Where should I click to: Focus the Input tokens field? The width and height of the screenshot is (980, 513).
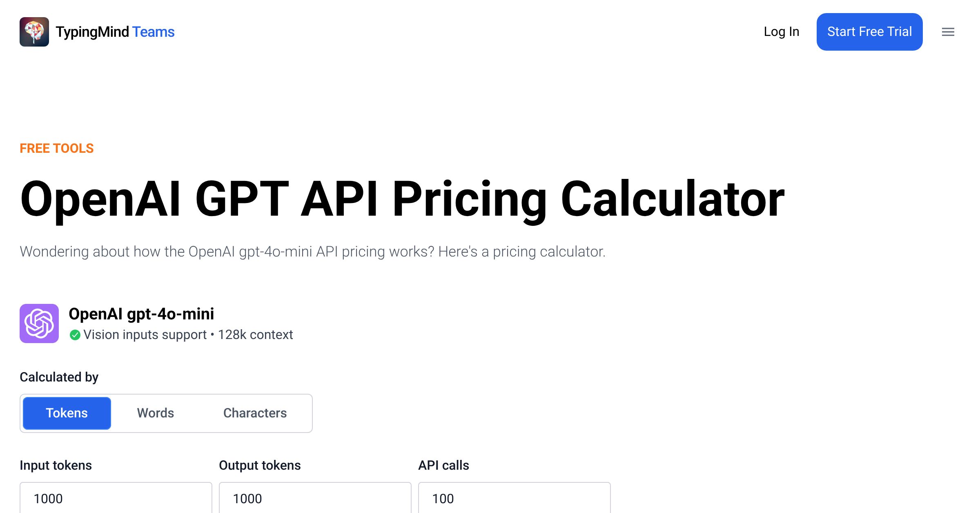[x=116, y=498]
